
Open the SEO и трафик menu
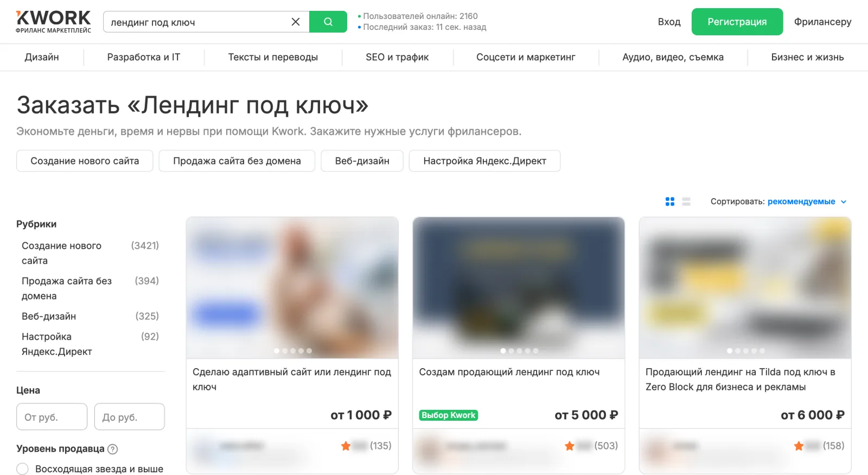[x=397, y=57]
